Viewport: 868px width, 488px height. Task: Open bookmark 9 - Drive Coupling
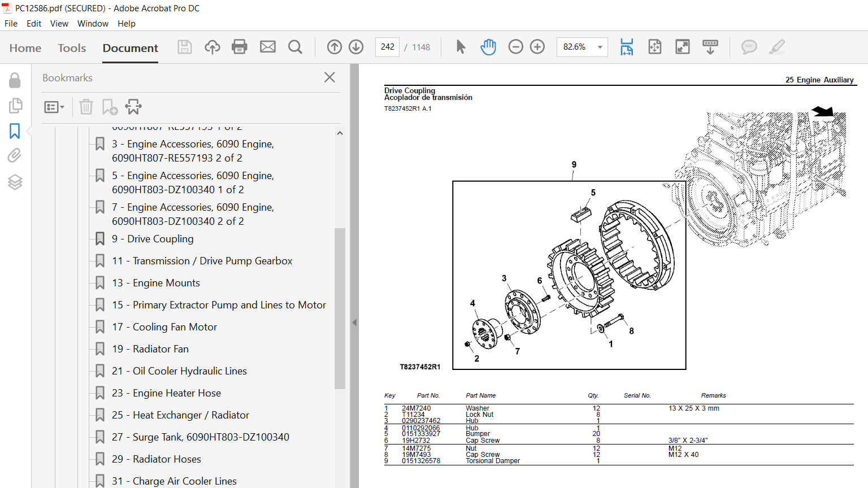(153, 239)
